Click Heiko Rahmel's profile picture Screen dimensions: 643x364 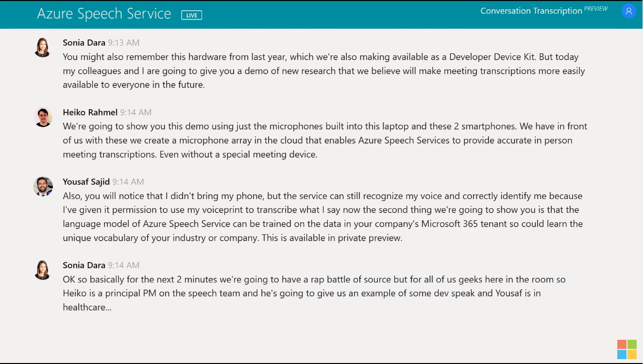tap(43, 117)
